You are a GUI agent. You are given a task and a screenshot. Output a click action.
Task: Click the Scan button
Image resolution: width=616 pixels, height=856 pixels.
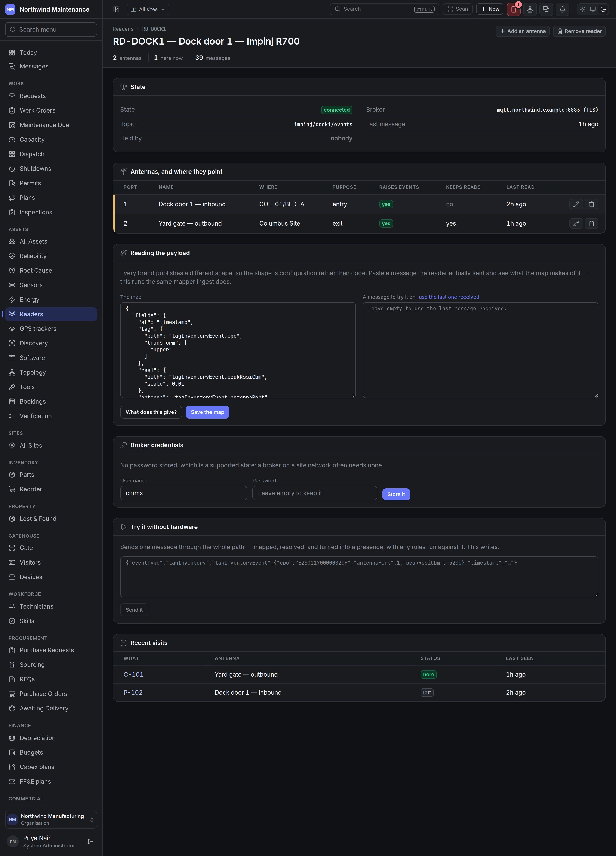pos(457,9)
